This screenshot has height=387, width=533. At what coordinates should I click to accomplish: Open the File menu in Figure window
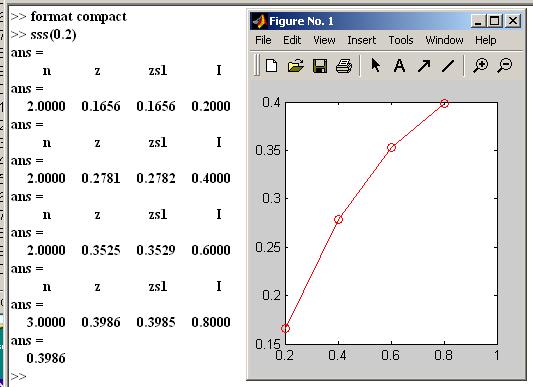click(x=263, y=40)
